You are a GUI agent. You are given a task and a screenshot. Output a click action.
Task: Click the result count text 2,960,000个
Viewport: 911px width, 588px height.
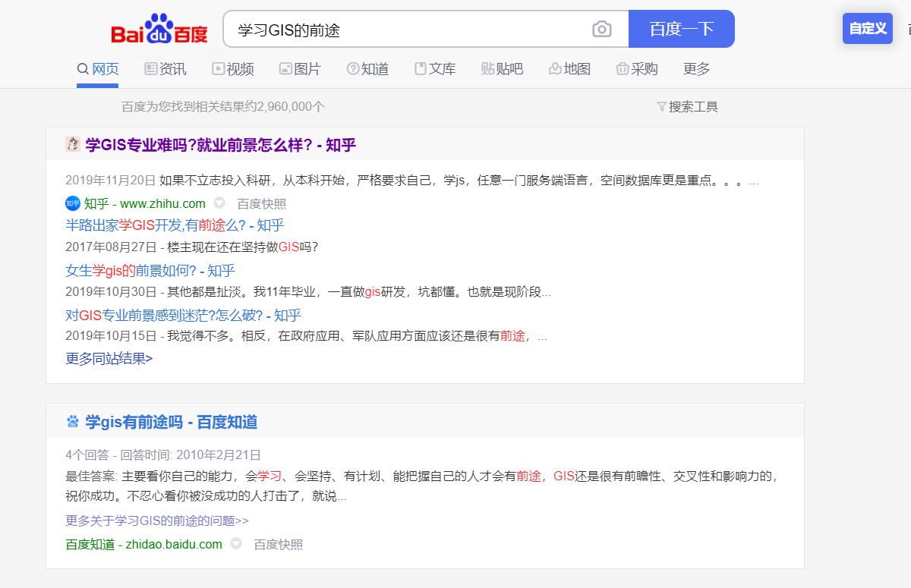[291, 107]
